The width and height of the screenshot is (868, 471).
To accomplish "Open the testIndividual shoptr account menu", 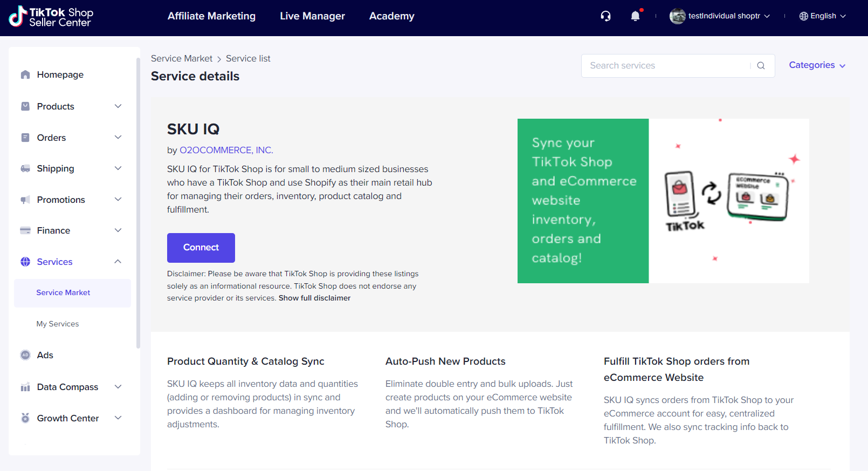I will 720,16.
